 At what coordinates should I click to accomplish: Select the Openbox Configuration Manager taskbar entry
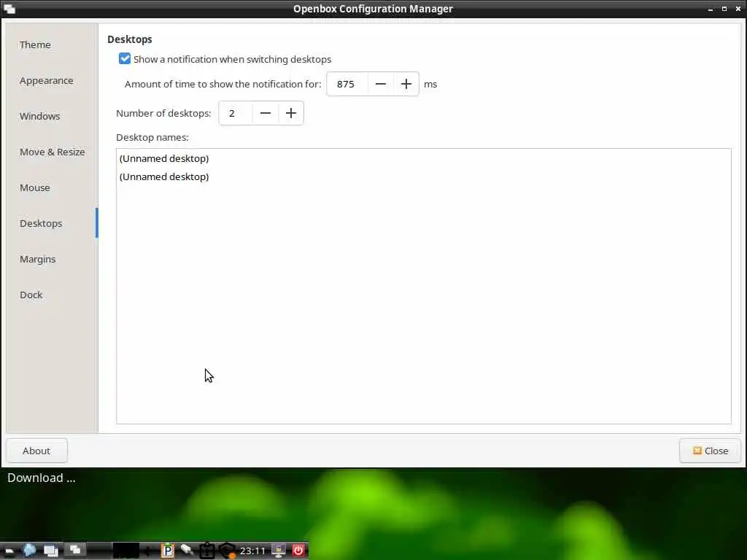pos(75,550)
